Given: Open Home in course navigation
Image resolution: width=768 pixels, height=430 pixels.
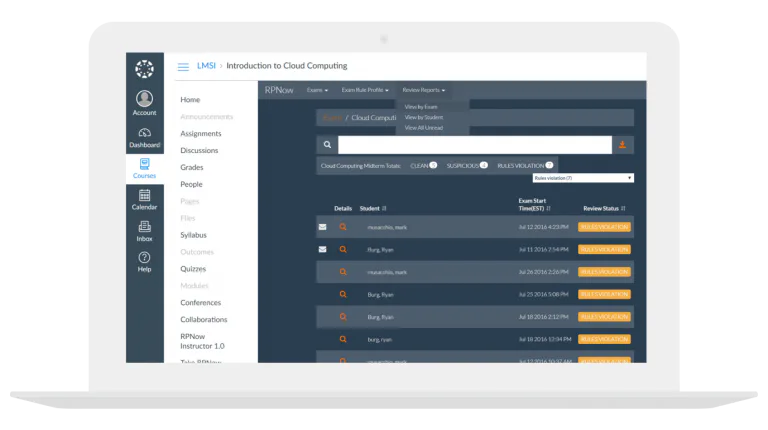Looking at the screenshot, I should (190, 99).
